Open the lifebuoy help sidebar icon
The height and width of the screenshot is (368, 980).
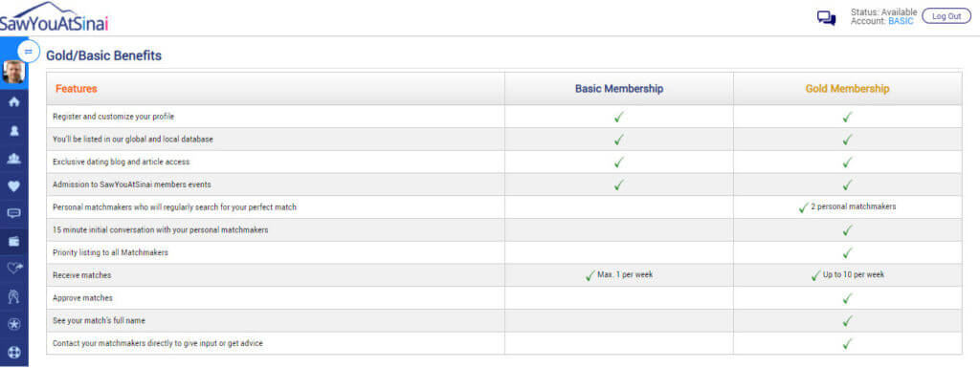pyautogui.click(x=13, y=353)
